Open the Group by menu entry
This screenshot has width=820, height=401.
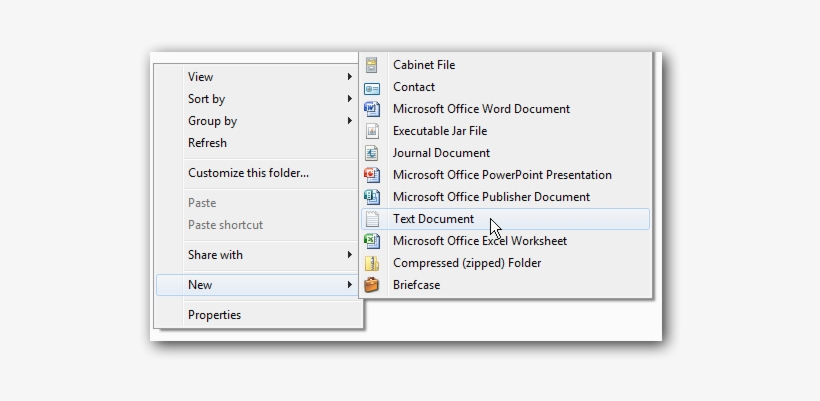coord(258,121)
